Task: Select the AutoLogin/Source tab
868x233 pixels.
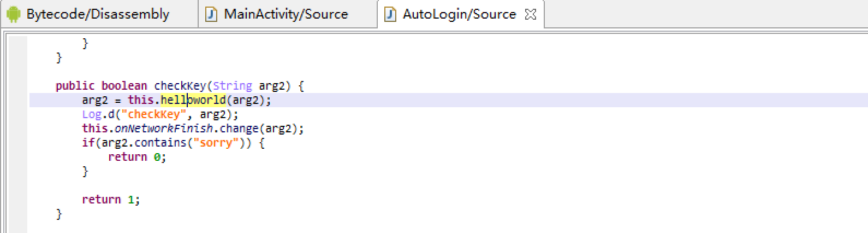Action: 459,14
